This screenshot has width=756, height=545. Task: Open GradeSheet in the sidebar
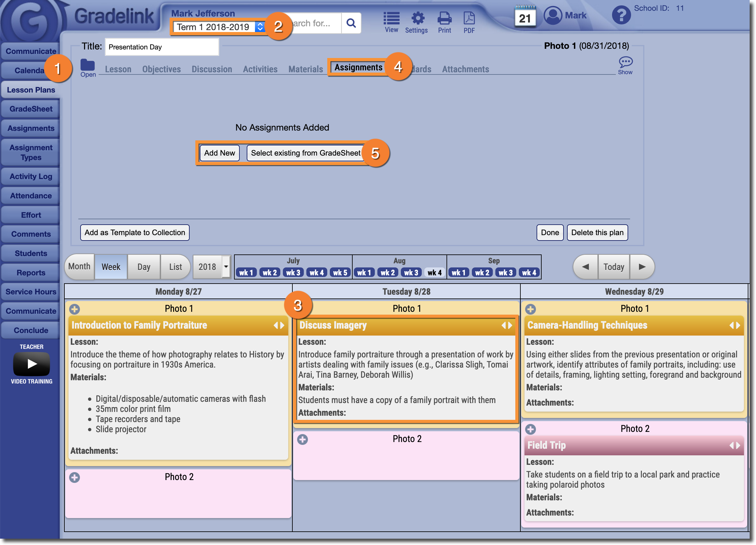pyautogui.click(x=31, y=109)
